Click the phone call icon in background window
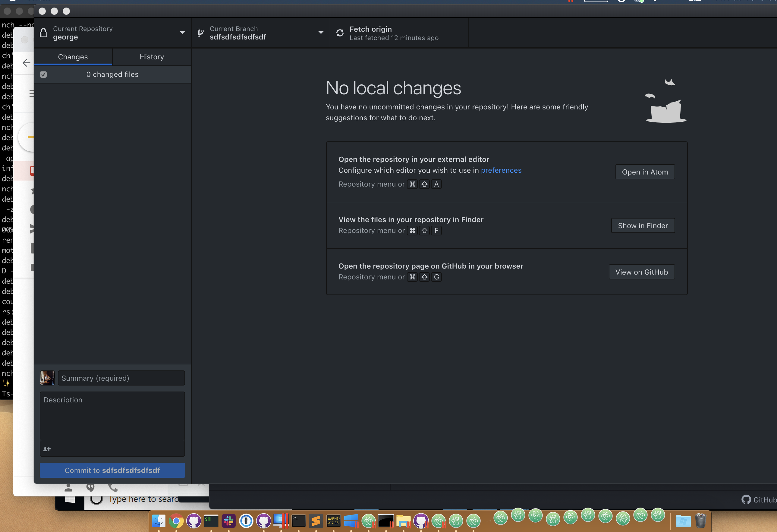The height and width of the screenshot is (532, 777). click(113, 487)
